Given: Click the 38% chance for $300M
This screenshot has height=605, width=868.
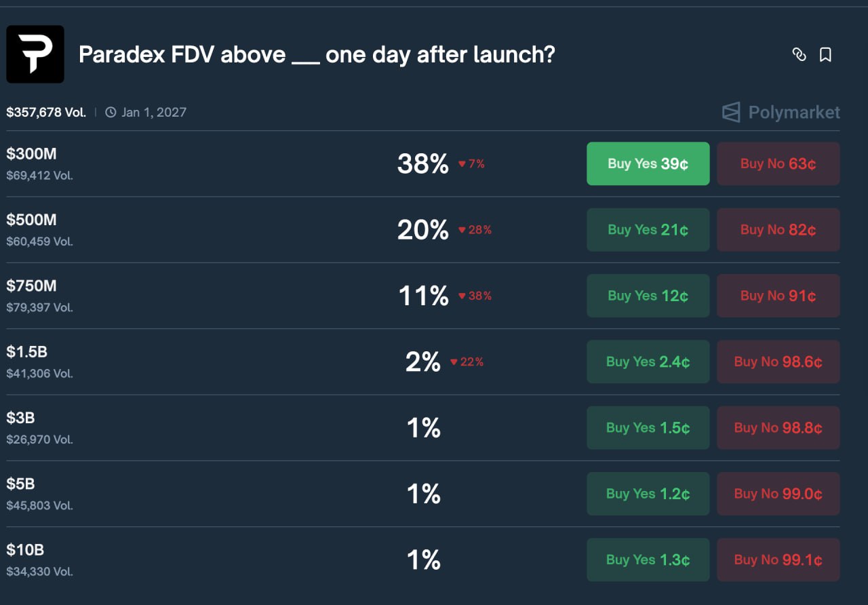Looking at the screenshot, I should [422, 163].
